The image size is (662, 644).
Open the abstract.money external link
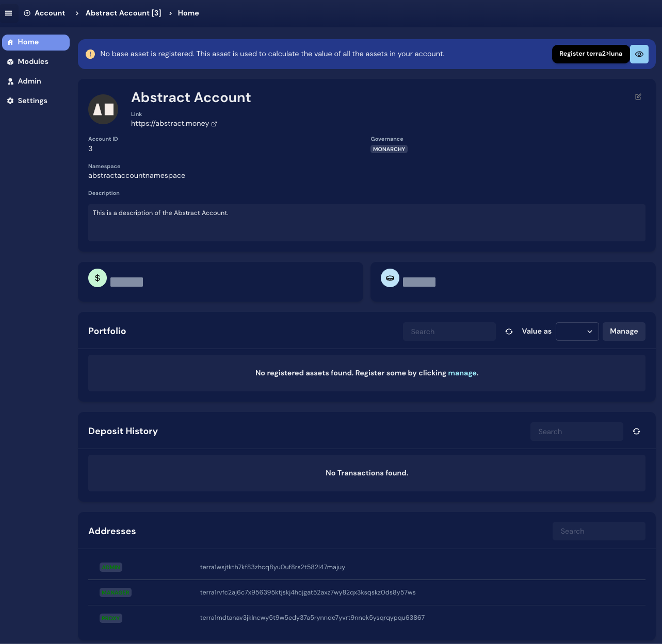173,124
